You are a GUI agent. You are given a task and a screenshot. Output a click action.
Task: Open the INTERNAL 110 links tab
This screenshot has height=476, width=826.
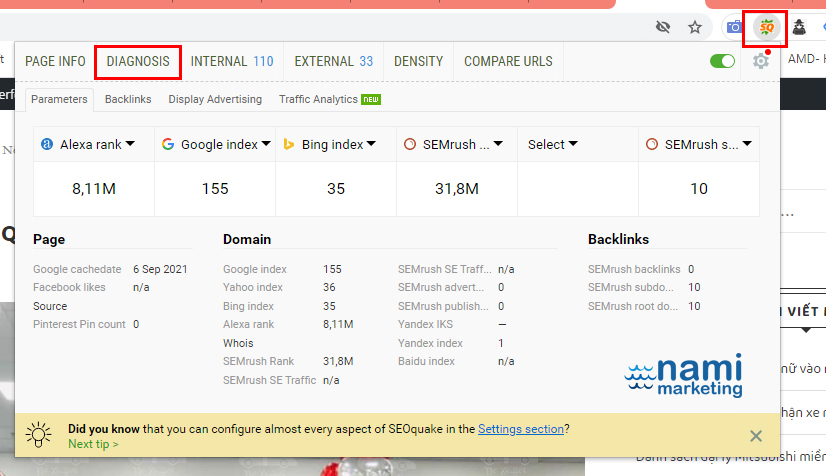pos(232,62)
